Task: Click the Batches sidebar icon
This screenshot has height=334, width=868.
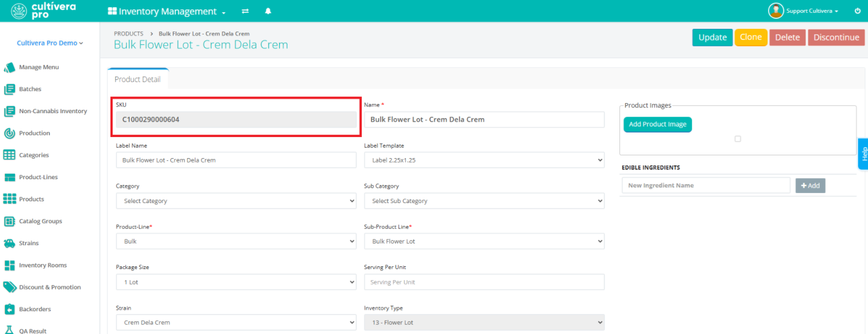Action: pos(9,89)
